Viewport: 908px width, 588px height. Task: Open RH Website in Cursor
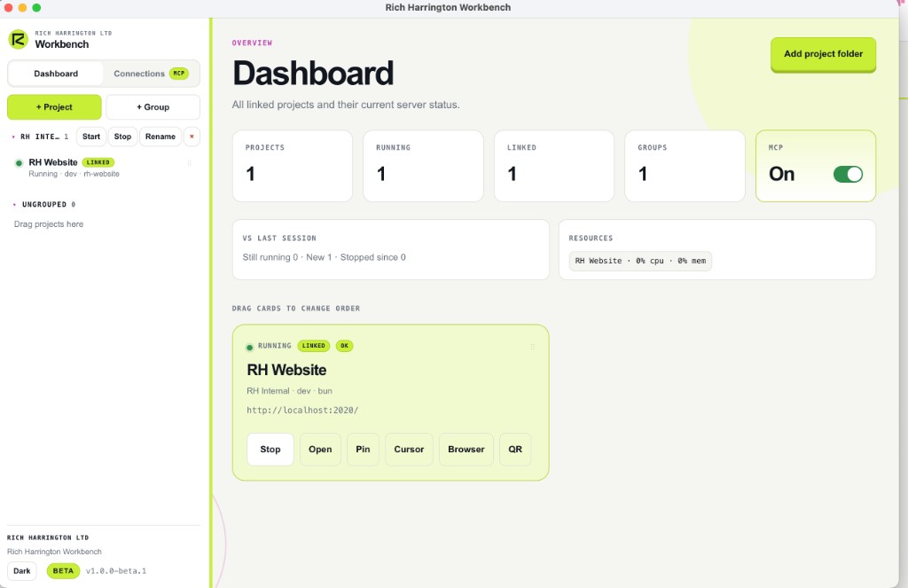tap(409, 449)
